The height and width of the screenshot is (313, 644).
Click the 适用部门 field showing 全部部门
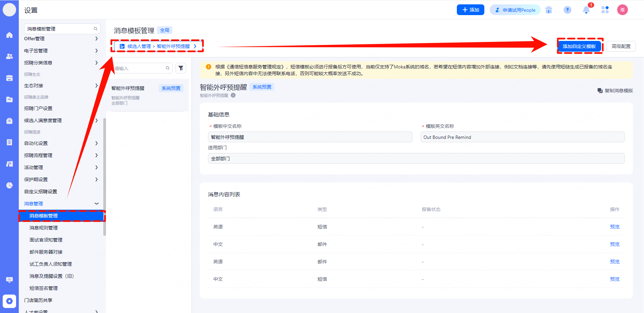416,158
